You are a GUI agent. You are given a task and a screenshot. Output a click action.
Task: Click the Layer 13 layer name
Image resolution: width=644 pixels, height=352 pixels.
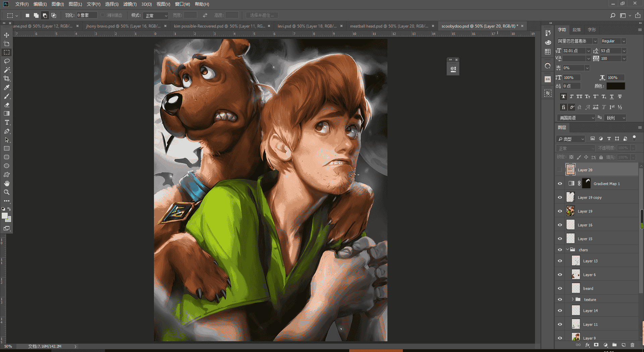[x=590, y=261]
